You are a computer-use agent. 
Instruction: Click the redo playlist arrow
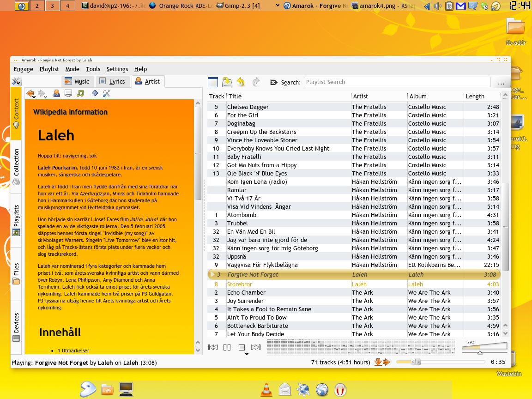[256, 82]
